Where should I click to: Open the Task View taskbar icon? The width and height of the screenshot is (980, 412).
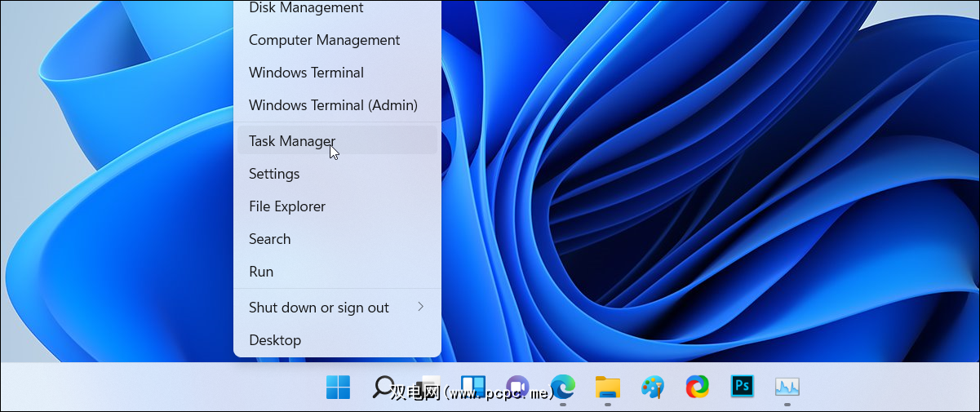(428, 387)
